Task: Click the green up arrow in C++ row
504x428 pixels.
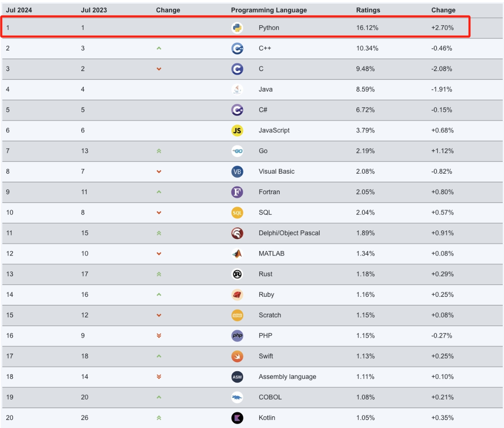Action: pyautogui.click(x=159, y=48)
